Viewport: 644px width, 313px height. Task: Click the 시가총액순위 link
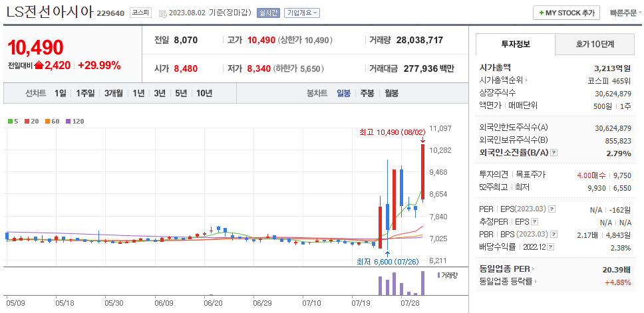pos(501,80)
